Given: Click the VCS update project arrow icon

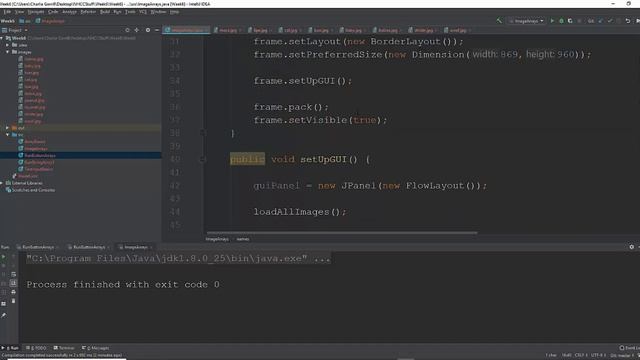Looking at the screenshot, I should click(600, 21).
